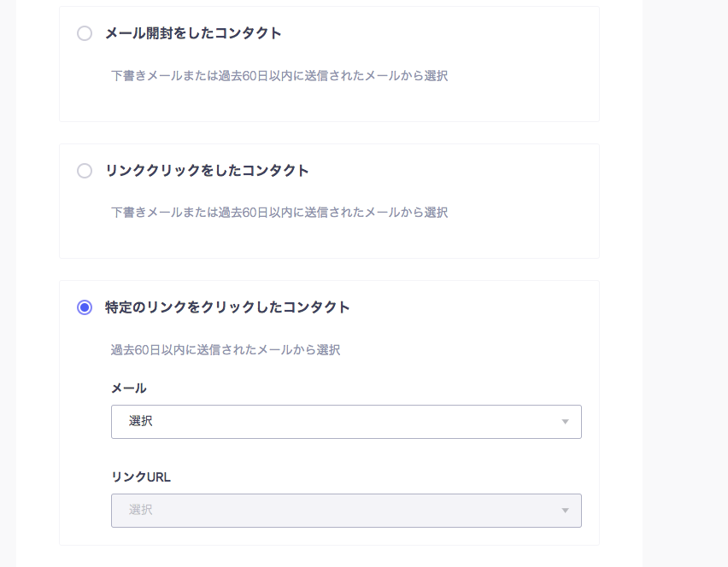Click the リンククリックをしたコンタクト heading text

point(207,171)
